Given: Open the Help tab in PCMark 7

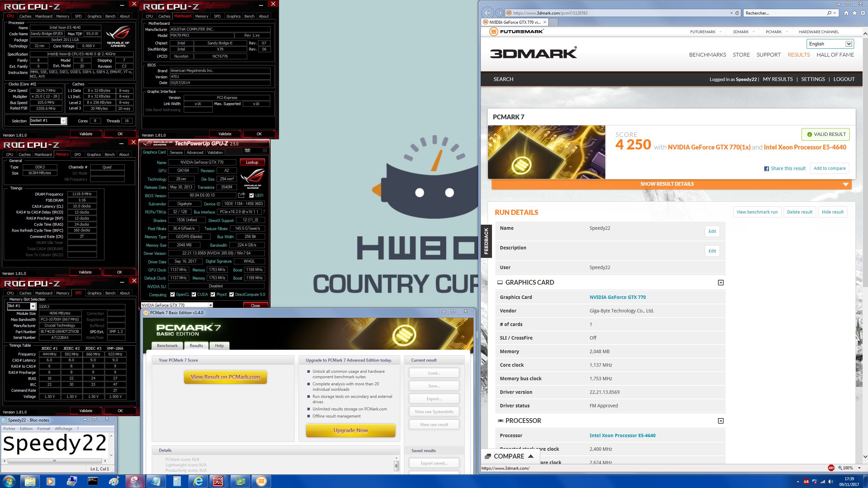Looking at the screenshot, I should (219, 346).
